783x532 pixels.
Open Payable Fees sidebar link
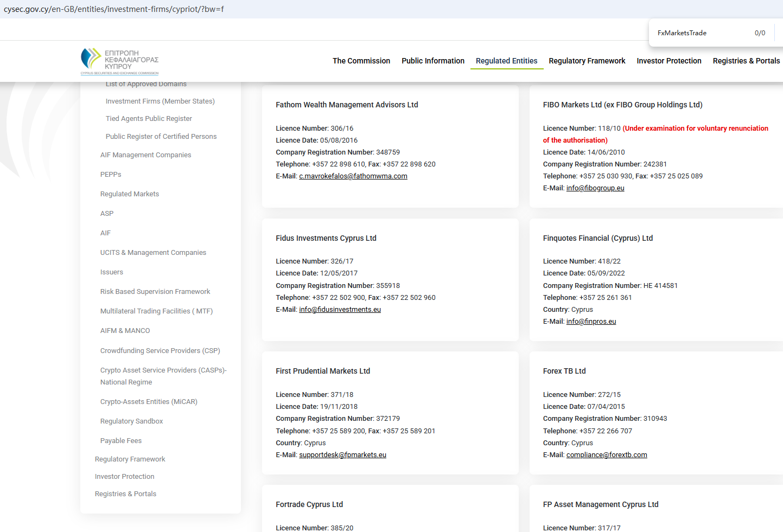click(121, 441)
